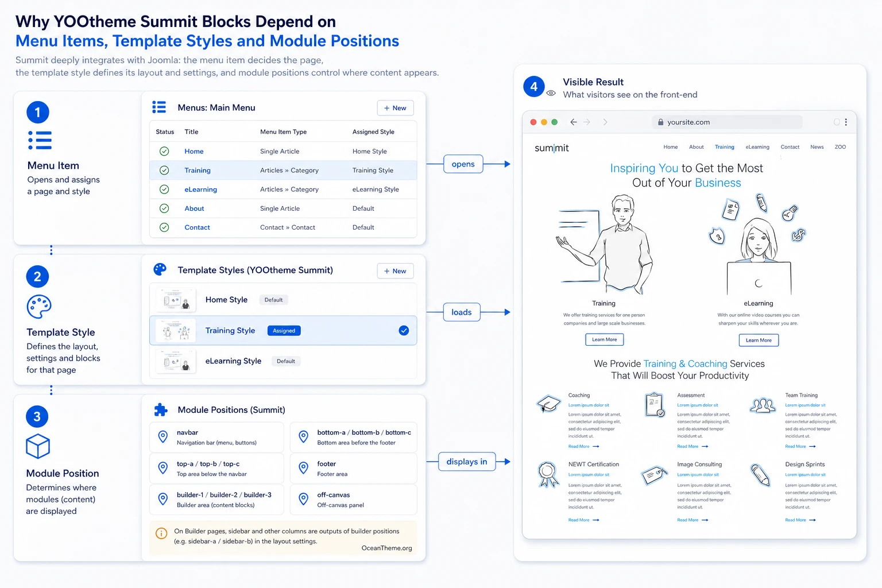Select the Home Style thumbnail

click(x=176, y=300)
